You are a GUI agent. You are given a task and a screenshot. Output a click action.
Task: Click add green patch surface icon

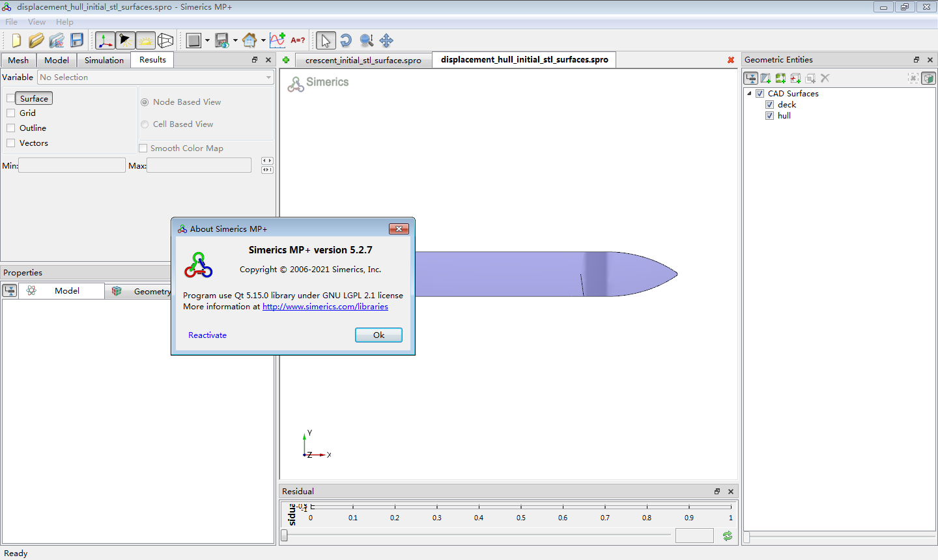pos(780,78)
